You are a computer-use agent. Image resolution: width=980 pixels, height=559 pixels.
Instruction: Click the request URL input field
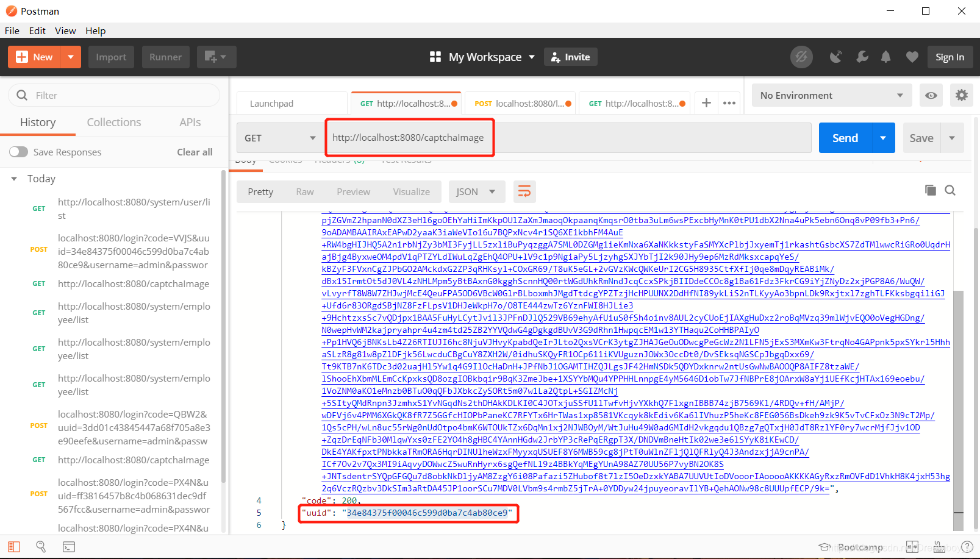(x=568, y=138)
